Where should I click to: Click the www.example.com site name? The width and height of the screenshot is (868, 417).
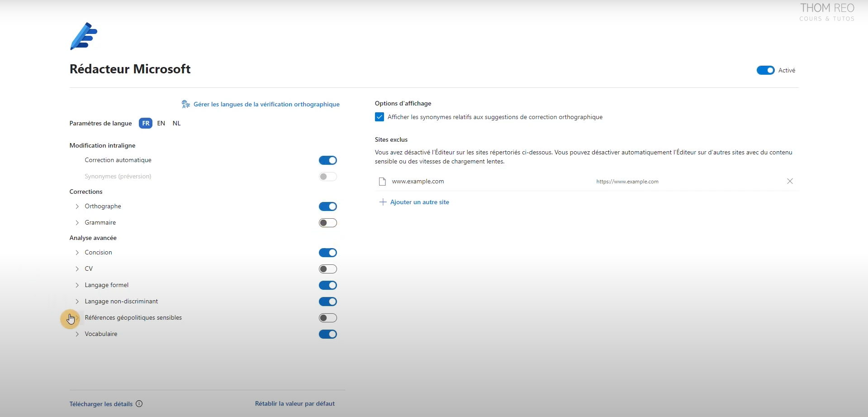[x=418, y=181]
